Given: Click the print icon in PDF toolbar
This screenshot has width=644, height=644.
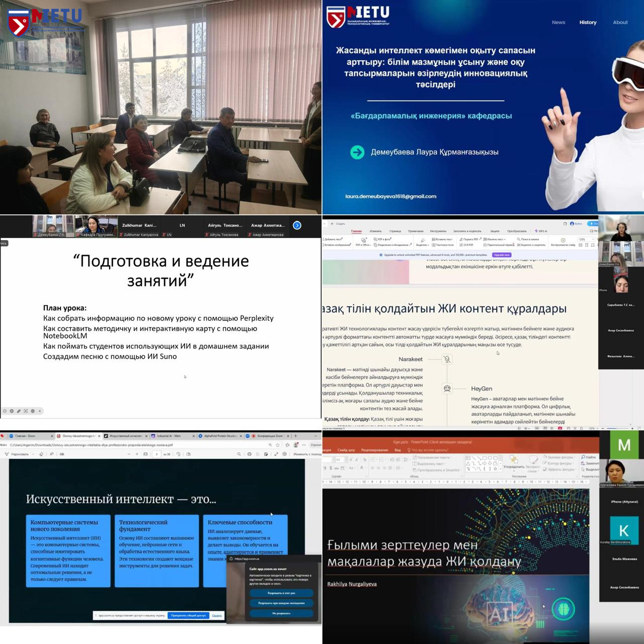Looking at the screenshot, I should [250, 454].
